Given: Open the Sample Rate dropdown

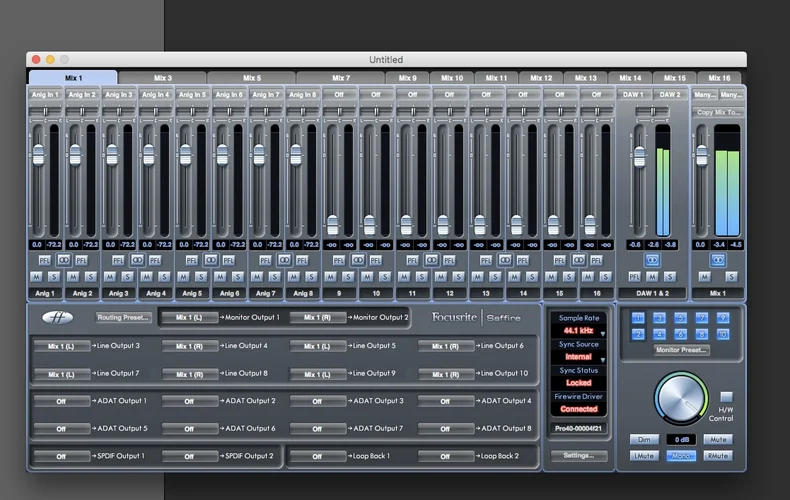Looking at the screenshot, I should click(x=578, y=329).
